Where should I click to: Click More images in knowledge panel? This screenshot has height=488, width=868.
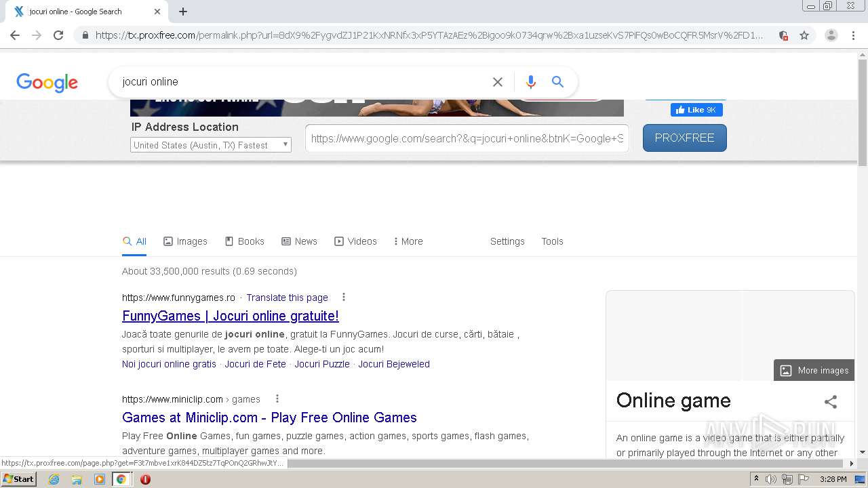(x=814, y=370)
